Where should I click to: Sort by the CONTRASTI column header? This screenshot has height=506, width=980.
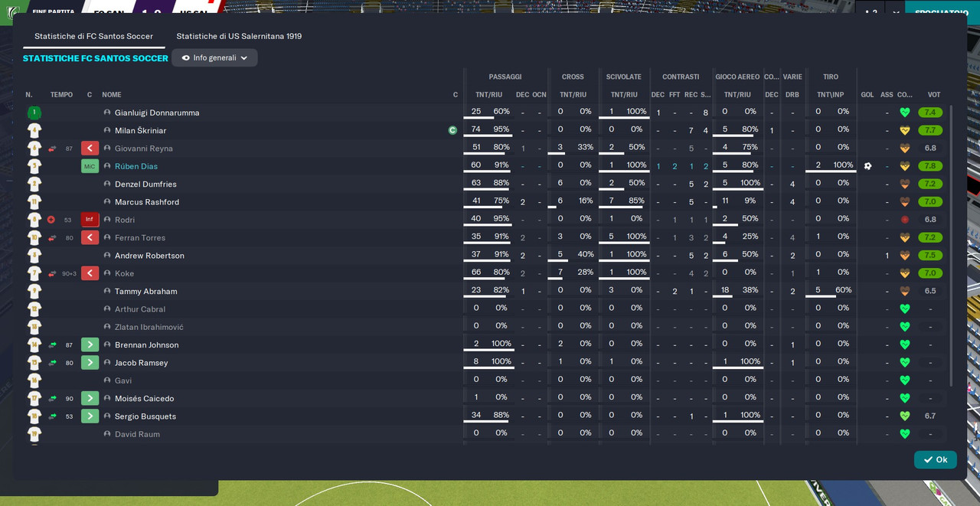pyautogui.click(x=681, y=77)
